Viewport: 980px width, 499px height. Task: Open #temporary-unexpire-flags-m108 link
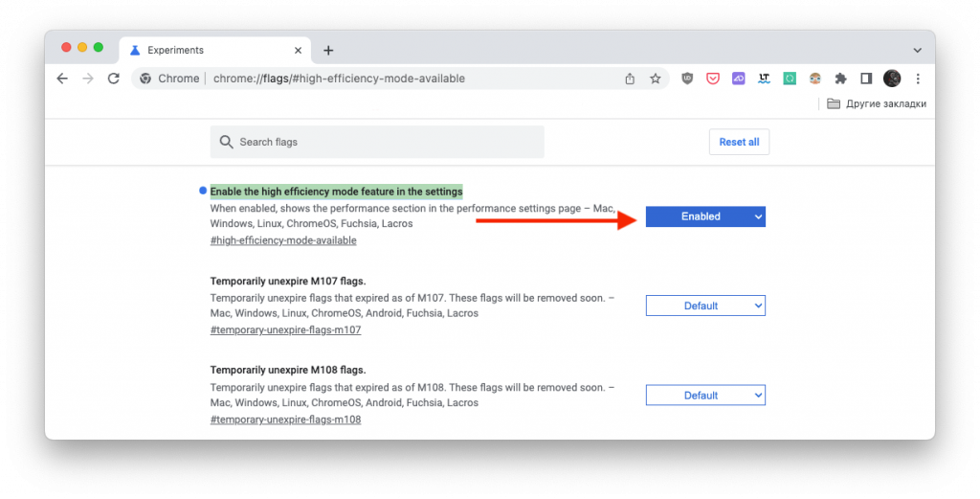(285, 420)
